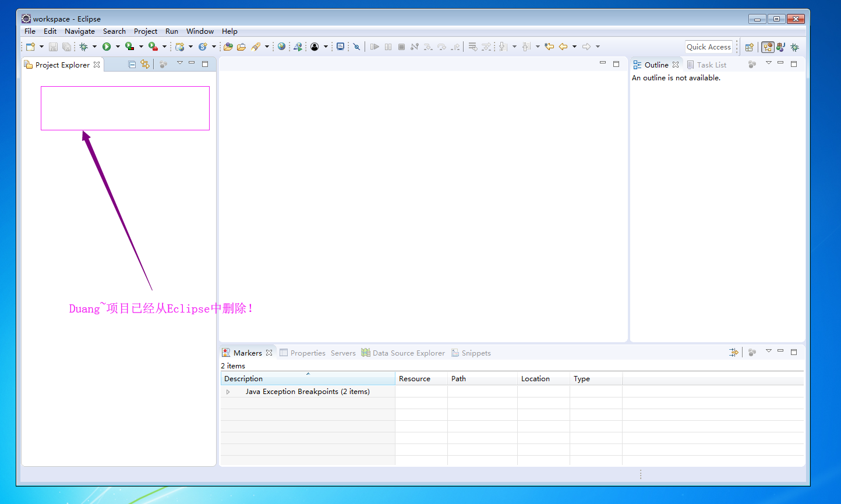Screen dimensions: 841x504
Task: Open Project Explorer View Menu triangle
Action: click(179, 63)
